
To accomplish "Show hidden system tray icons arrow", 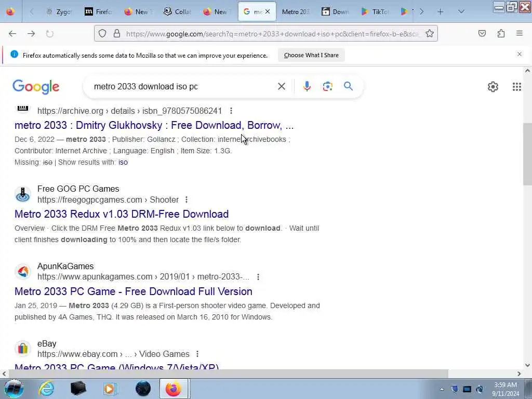I will (x=442, y=389).
